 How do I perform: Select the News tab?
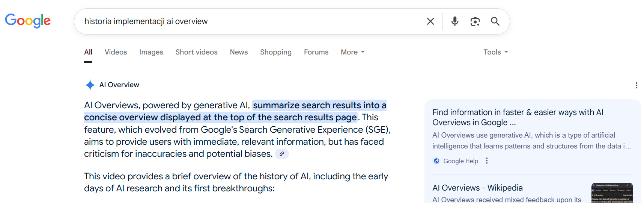pos(239,52)
